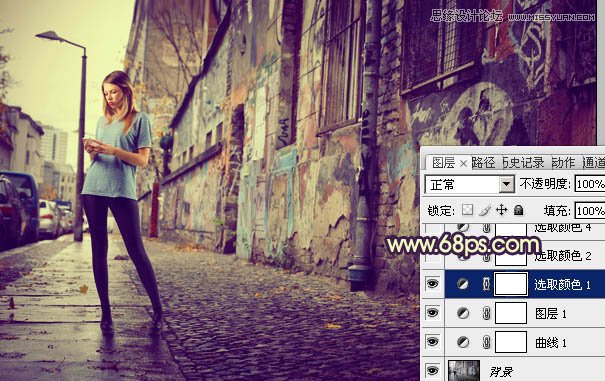
Task: Click adjustment icon of 图层 1 layer
Action: [x=463, y=313]
